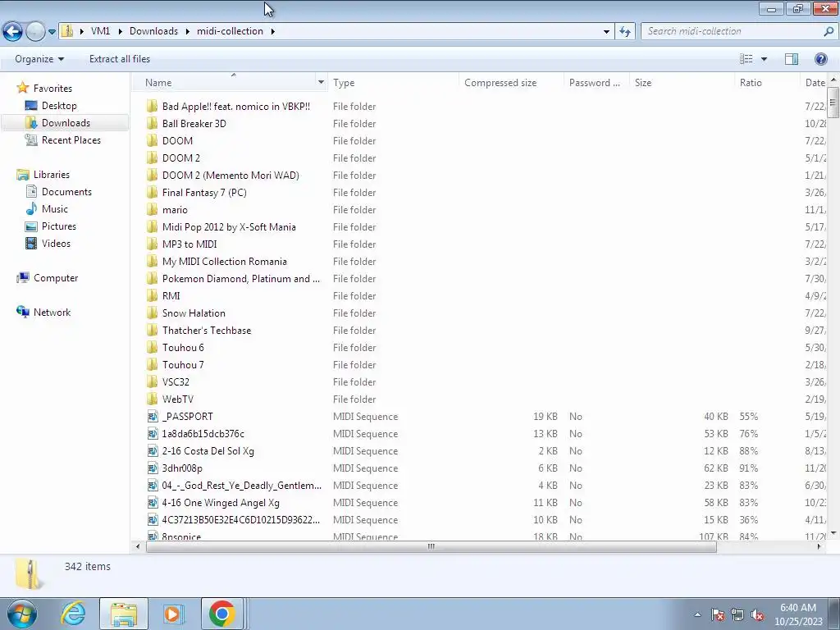Screen dimensions: 840x630
Task: Open recent pages dropdown beside Forward button
Action: (x=52, y=32)
